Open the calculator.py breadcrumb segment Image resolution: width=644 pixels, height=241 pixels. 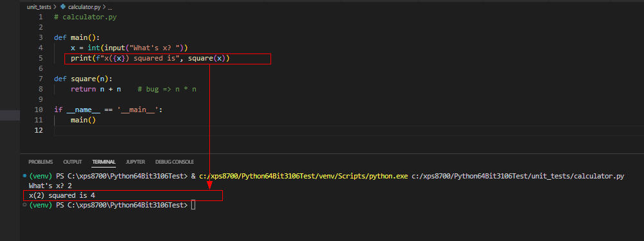pos(84,7)
